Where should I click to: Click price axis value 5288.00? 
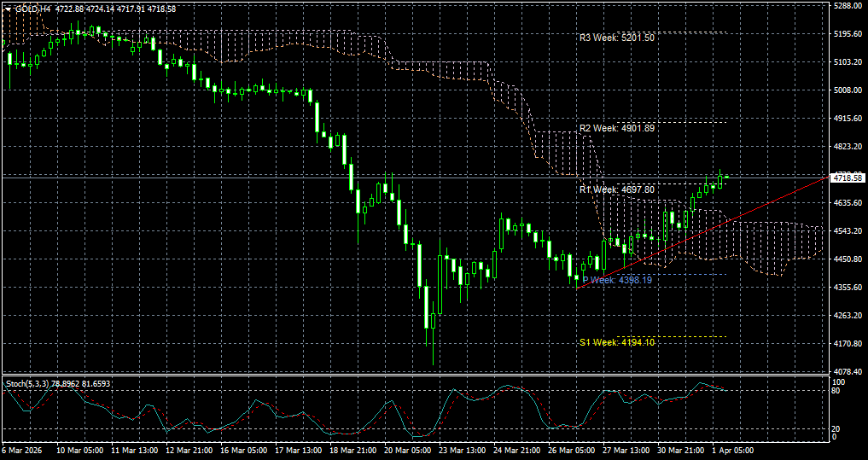(x=848, y=5)
